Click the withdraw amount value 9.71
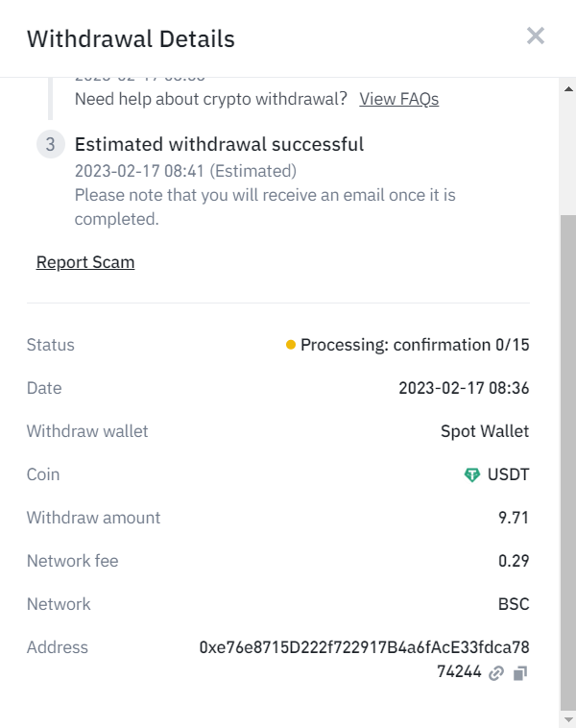The width and height of the screenshot is (576, 728). [514, 518]
